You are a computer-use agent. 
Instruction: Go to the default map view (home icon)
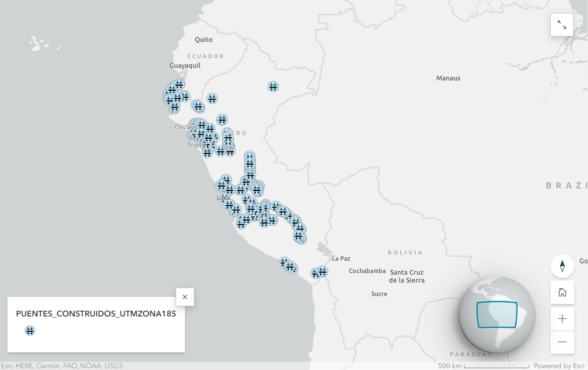(x=562, y=292)
